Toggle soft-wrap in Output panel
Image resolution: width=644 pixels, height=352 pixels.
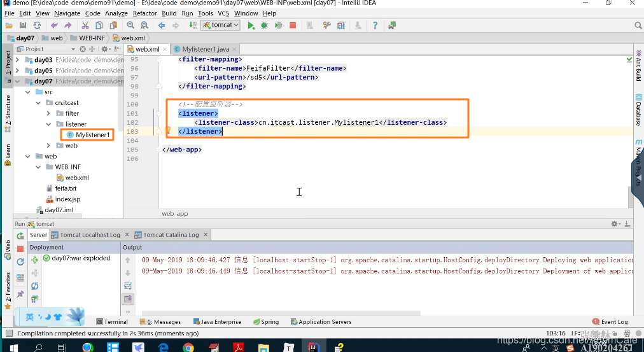click(128, 286)
